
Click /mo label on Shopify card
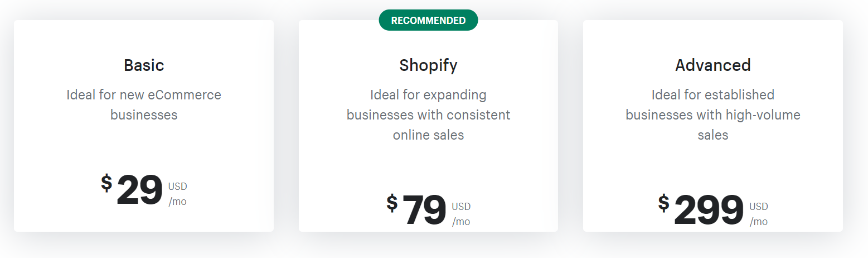click(x=461, y=222)
